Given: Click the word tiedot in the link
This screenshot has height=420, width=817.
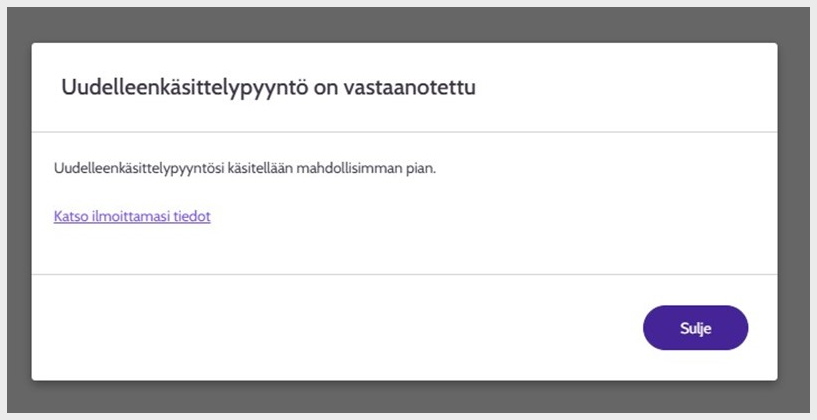Looking at the screenshot, I should pos(192,215).
